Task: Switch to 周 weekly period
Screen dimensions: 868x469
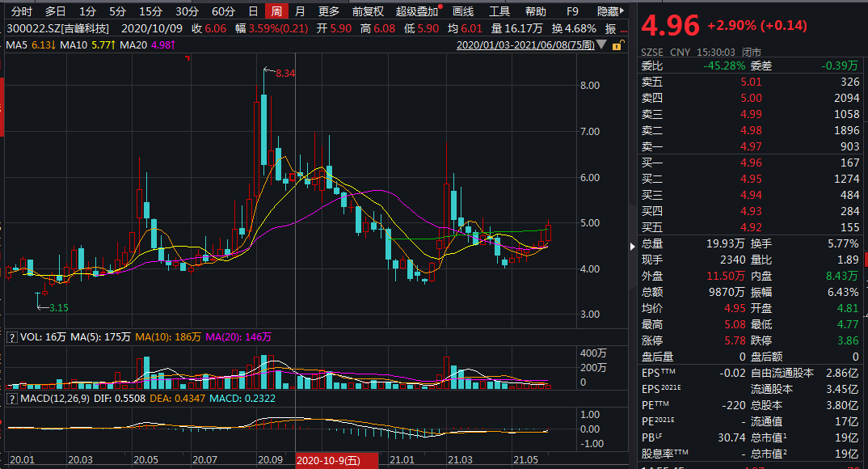Action: pyautogui.click(x=276, y=11)
